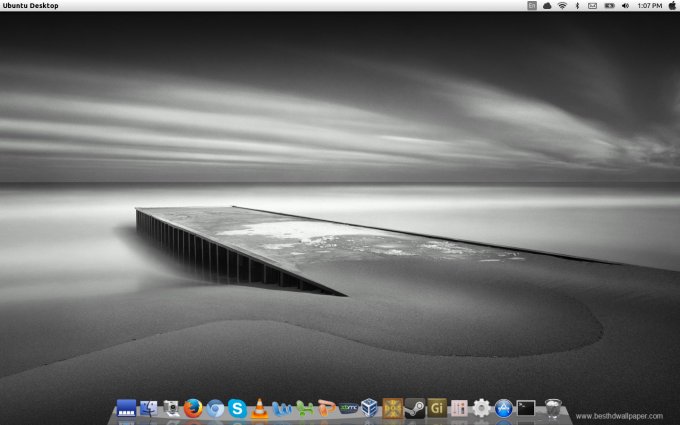Viewport: 680px width, 425px height.
Task: Start Skype from the dock
Action: pos(237,409)
